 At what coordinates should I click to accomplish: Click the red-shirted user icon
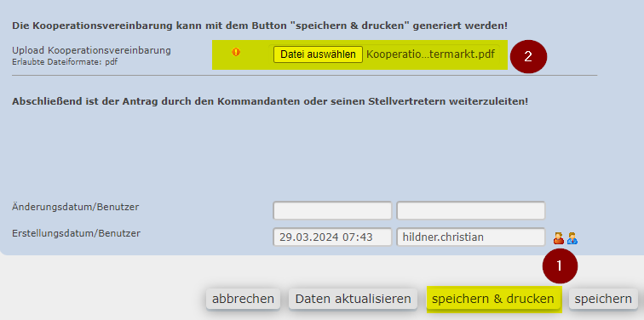559,238
